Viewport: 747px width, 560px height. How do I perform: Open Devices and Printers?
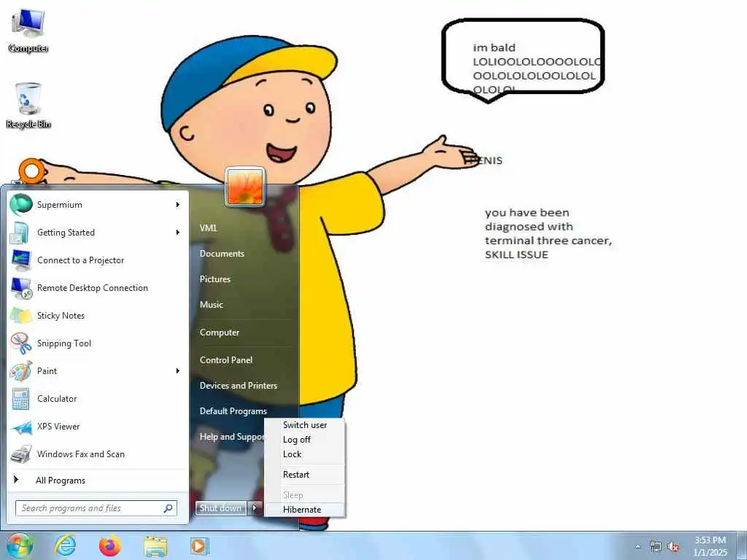coord(239,386)
